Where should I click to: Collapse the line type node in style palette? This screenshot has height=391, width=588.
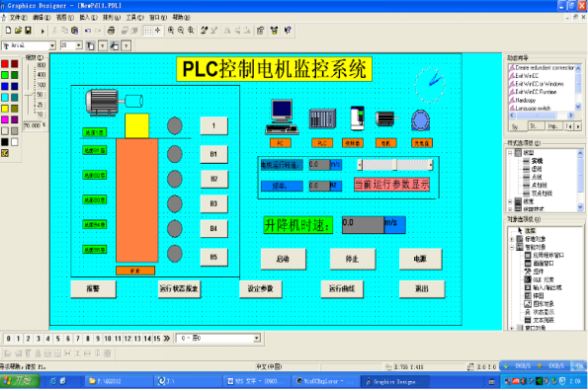point(510,153)
